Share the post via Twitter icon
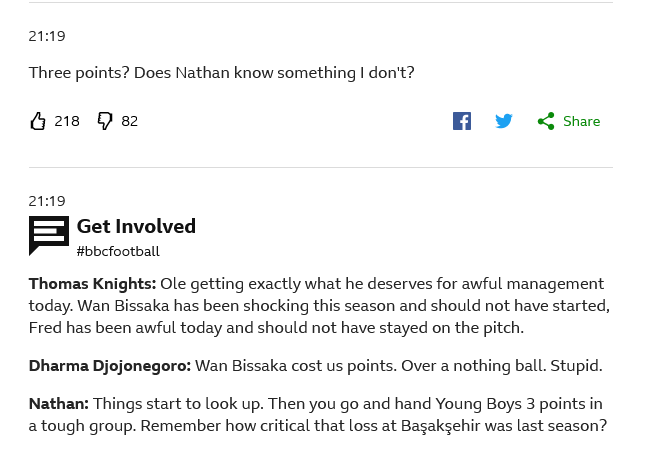 [x=504, y=121]
